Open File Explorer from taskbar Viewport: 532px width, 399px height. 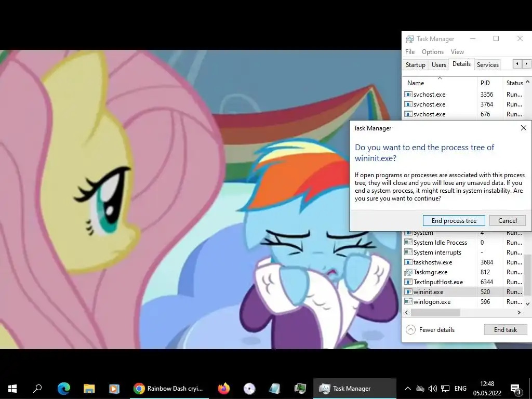point(89,388)
